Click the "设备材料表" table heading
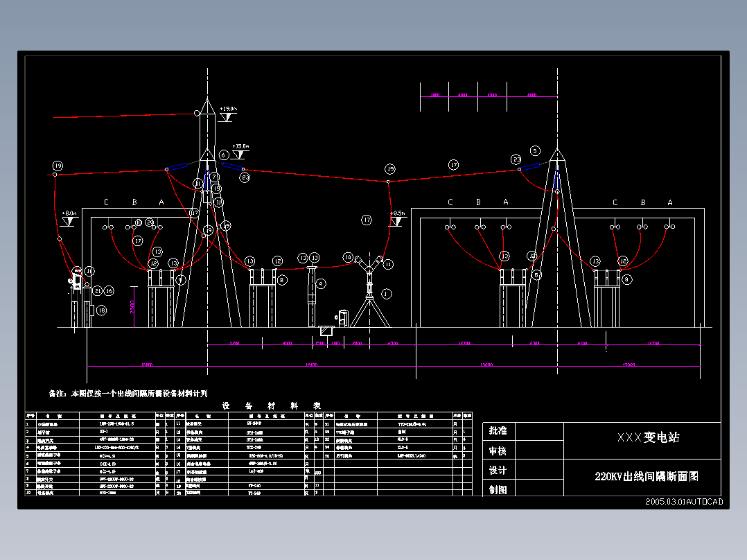The height and width of the screenshot is (560, 747). (271, 405)
